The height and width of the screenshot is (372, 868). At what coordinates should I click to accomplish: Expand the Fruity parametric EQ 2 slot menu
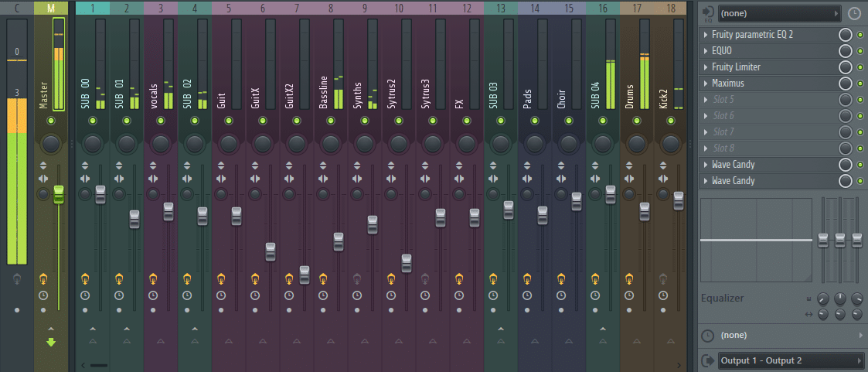[x=705, y=35]
